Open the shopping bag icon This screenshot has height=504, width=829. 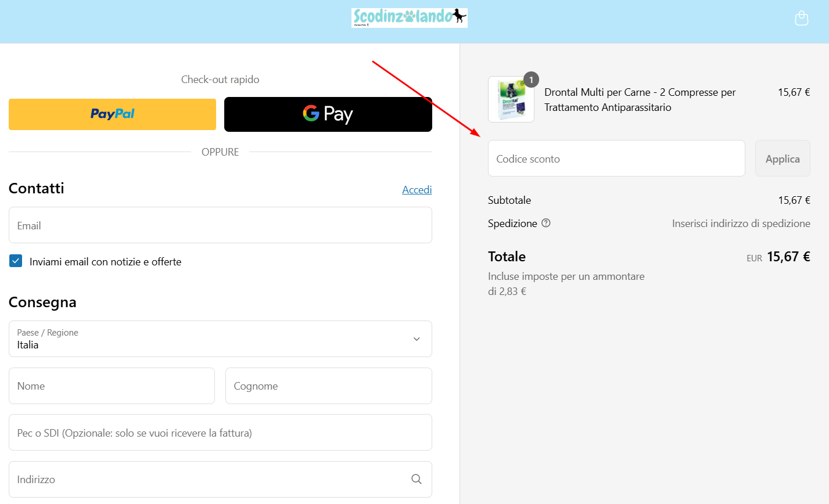pyautogui.click(x=801, y=18)
